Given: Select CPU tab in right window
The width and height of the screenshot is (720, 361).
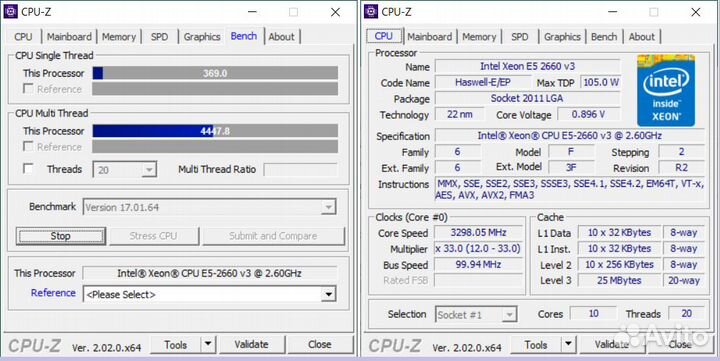Looking at the screenshot, I should [x=383, y=36].
